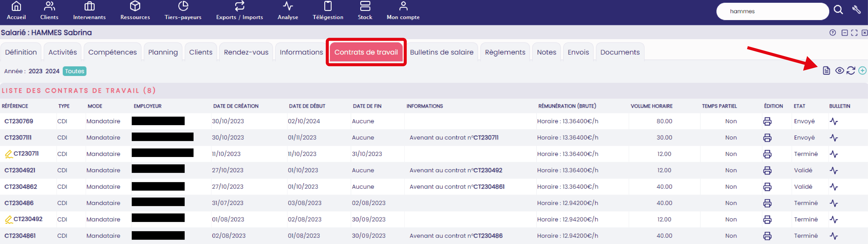Open Mon compte user menu

403,11
